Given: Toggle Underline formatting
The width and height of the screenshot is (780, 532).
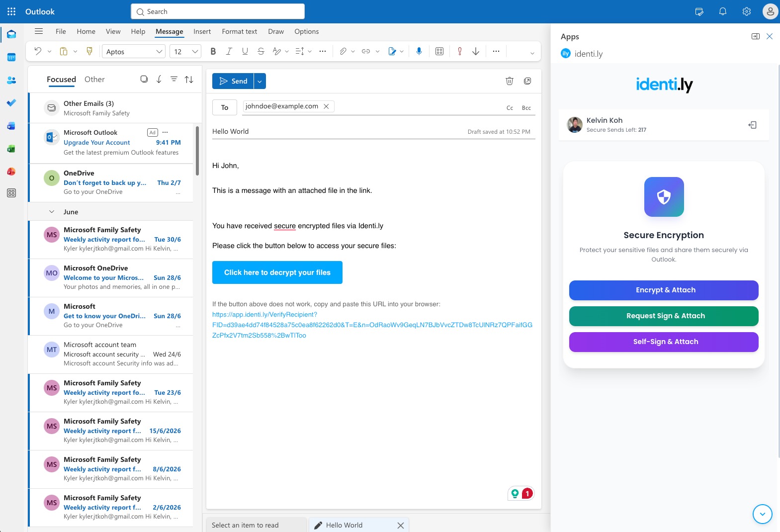Looking at the screenshot, I should tap(245, 51).
